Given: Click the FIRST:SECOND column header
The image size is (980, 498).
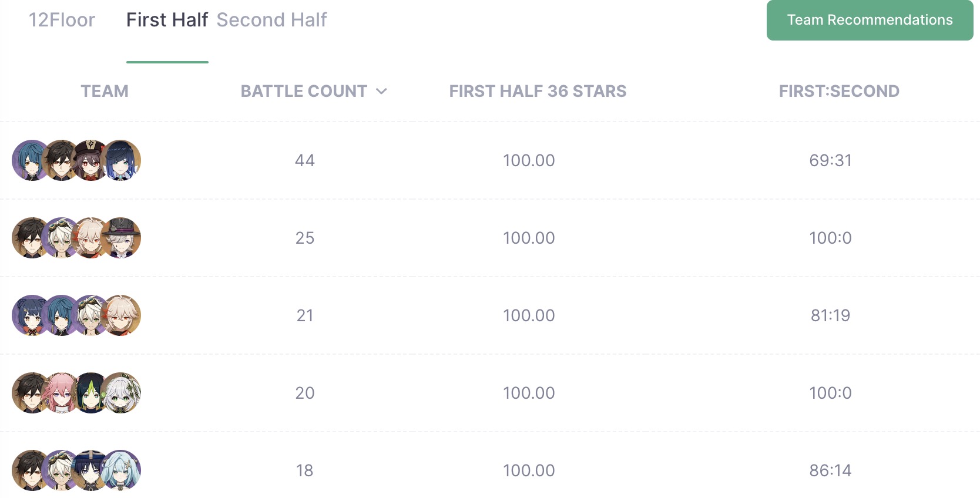Looking at the screenshot, I should pyautogui.click(x=839, y=91).
